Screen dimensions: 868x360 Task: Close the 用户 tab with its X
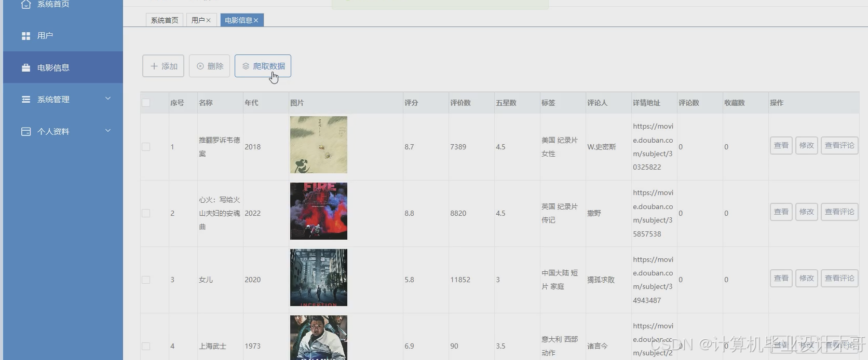[209, 20]
